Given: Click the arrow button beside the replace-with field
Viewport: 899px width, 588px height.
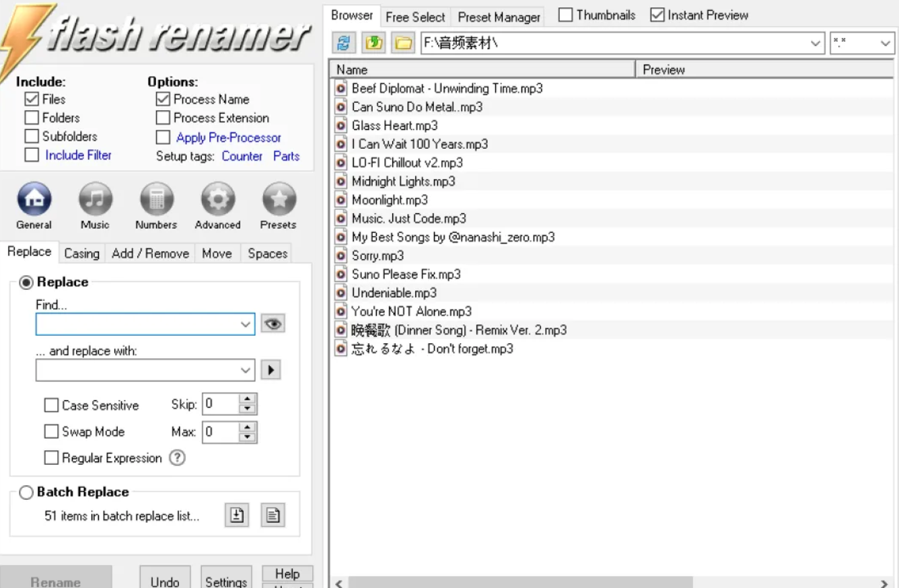Looking at the screenshot, I should tap(271, 370).
